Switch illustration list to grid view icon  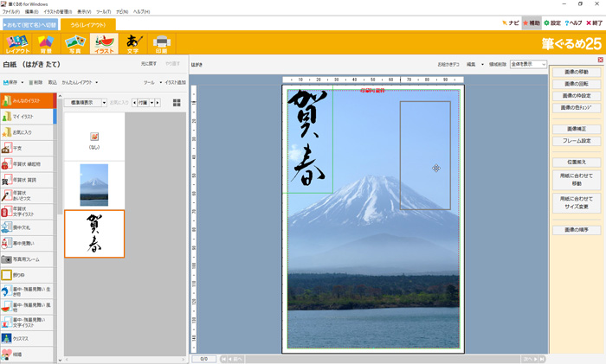(177, 102)
